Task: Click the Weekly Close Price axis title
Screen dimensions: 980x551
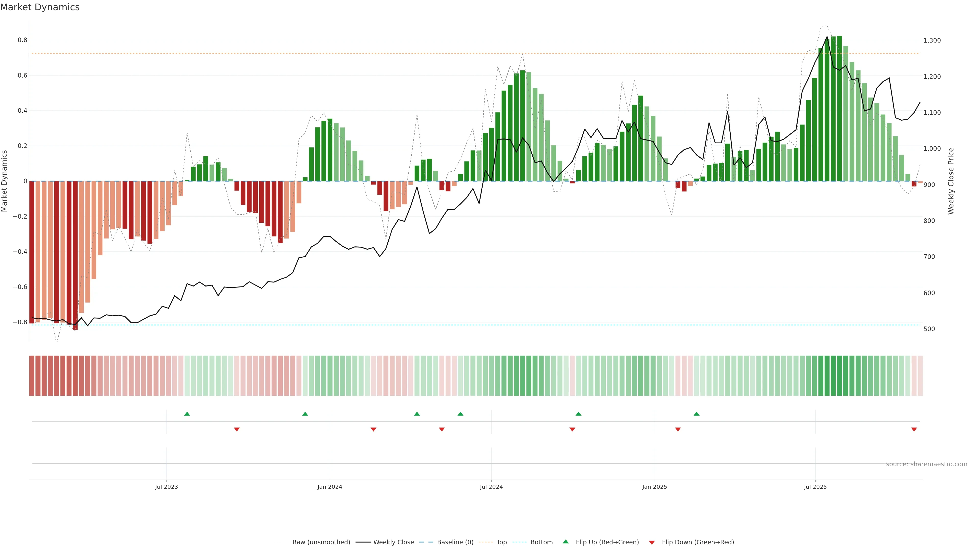Action: (951, 181)
